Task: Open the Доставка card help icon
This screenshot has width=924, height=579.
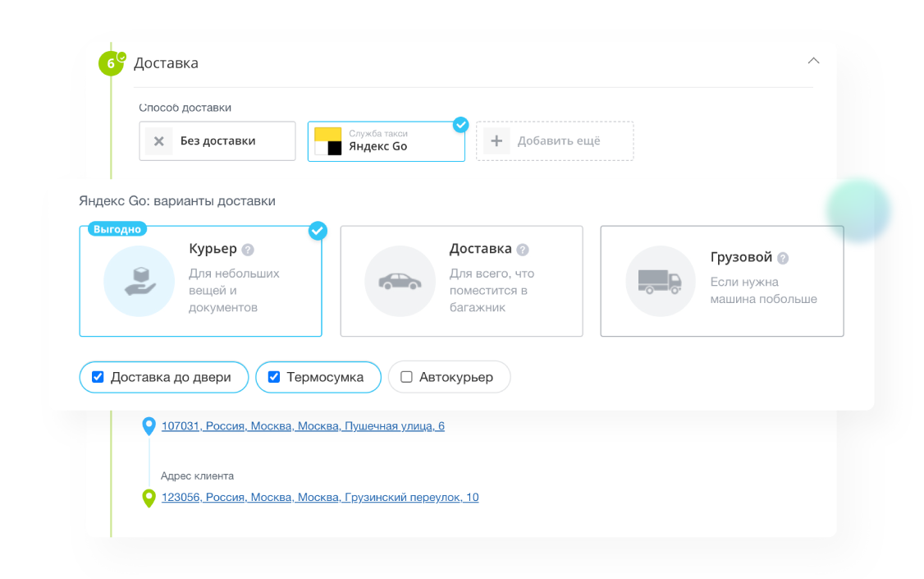Action: click(x=523, y=250)
